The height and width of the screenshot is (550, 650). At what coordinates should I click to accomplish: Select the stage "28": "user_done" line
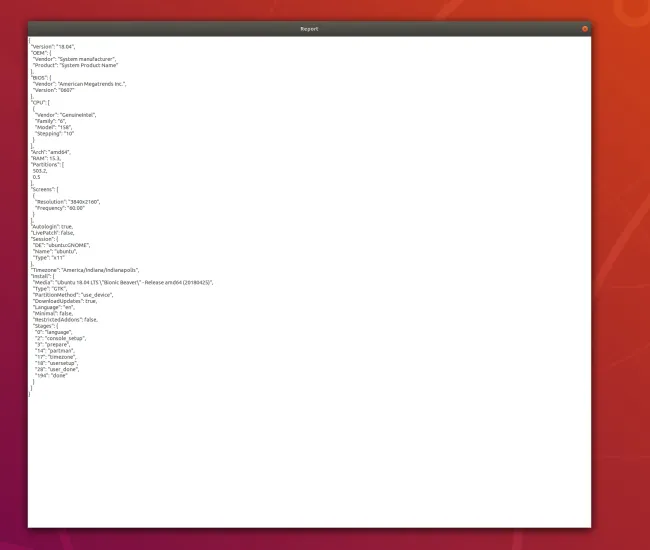click(x=57, y=370)
